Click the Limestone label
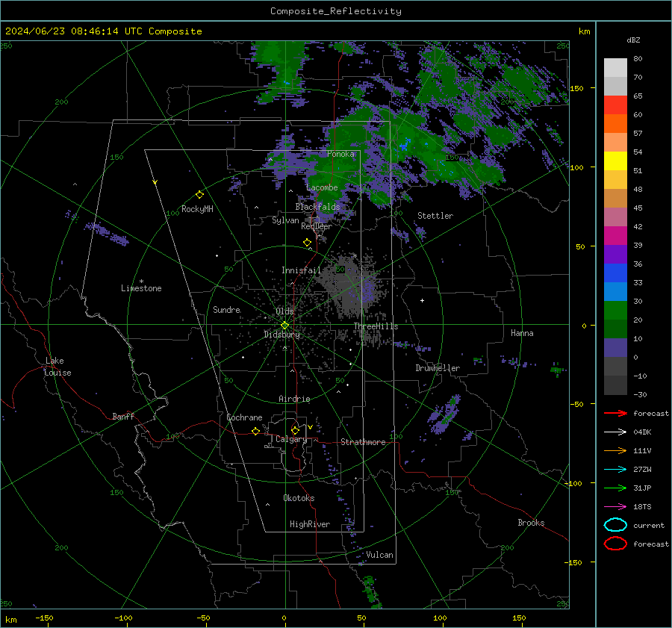The width and height of the screenshot is (672, 628). tap(141, 288)
